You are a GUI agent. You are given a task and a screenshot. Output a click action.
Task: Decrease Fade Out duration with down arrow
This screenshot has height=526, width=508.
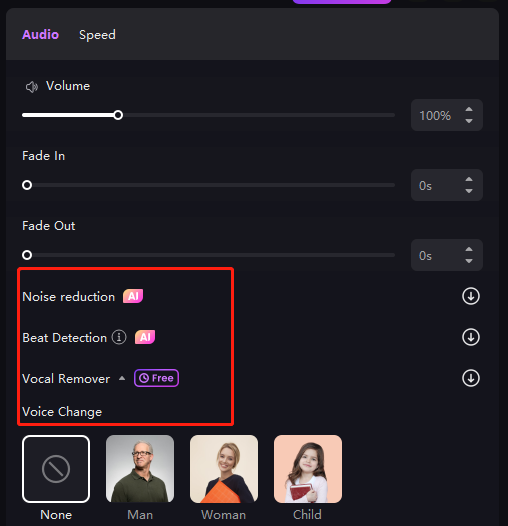click(x=469, y=261)
